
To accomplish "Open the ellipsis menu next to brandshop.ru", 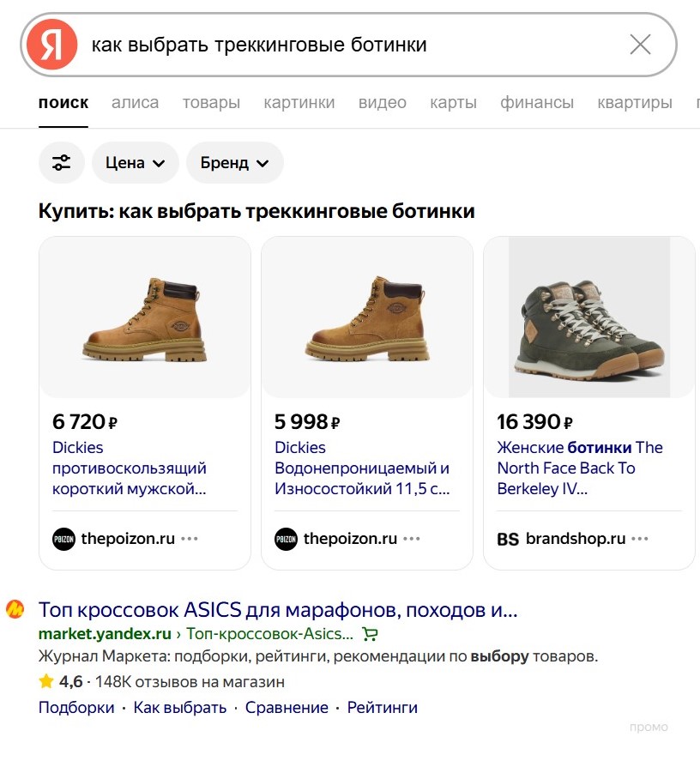I will (640, 538).
